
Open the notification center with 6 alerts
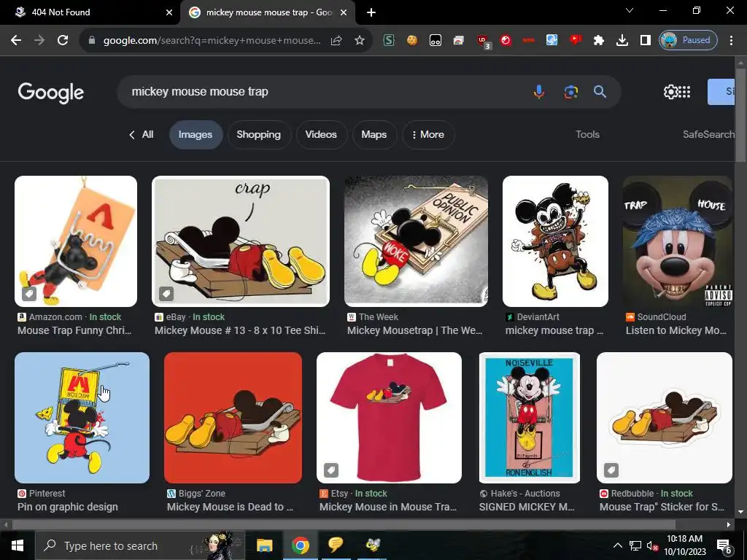724,546
